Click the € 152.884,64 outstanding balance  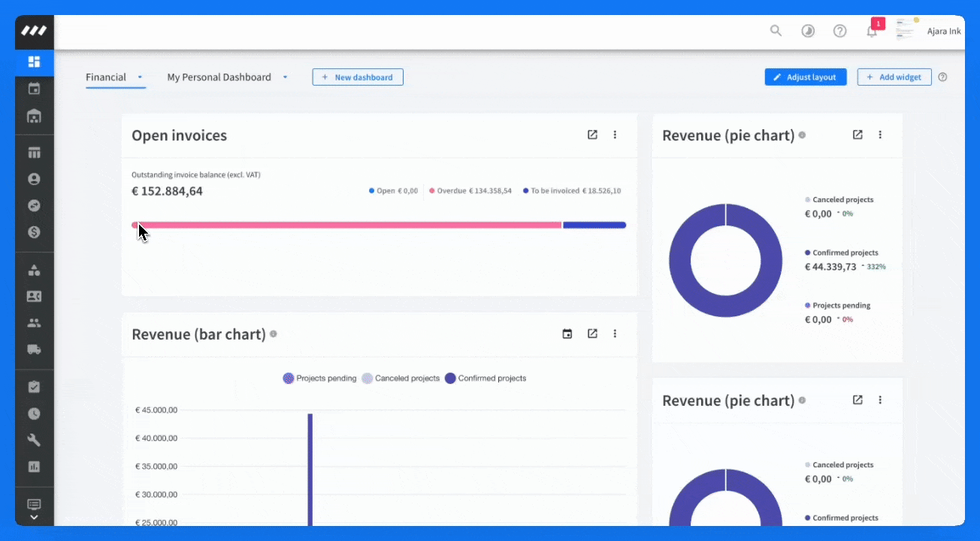click(167, 191)
